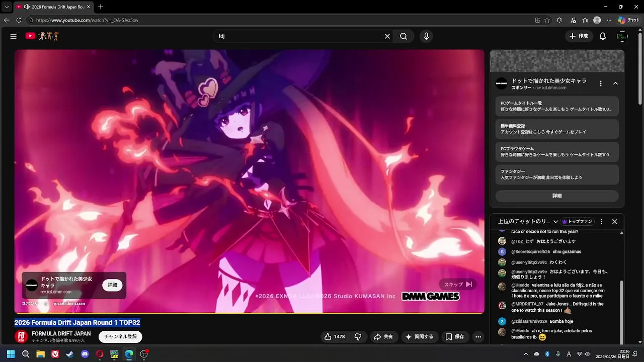Open the tab list dropdown arrow

(x=7, y=7)
